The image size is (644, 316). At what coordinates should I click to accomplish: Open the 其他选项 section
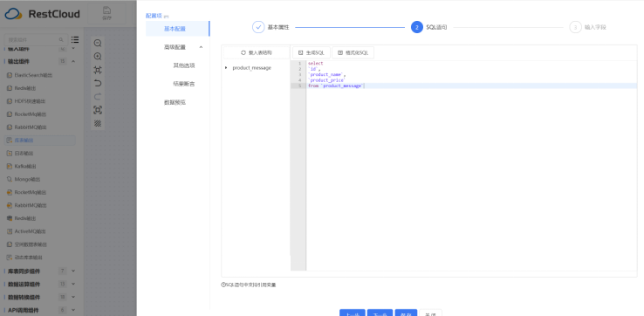[x=183, y=65]
